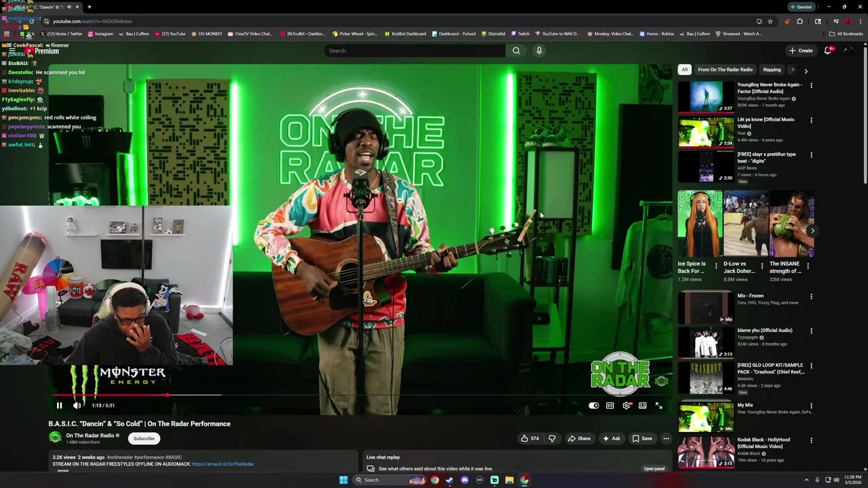Open options for INSANE strength Short

(x=808, y=266)
